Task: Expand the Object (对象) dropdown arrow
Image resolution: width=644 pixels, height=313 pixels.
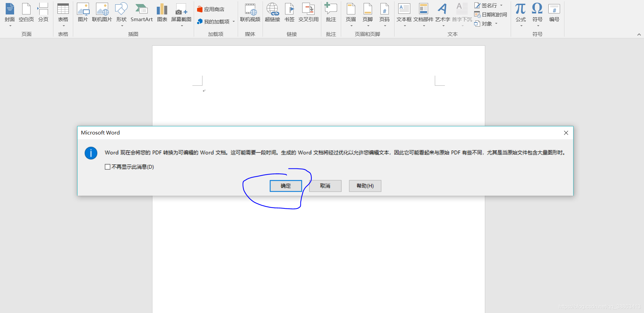Action: [x=496, y=24]
